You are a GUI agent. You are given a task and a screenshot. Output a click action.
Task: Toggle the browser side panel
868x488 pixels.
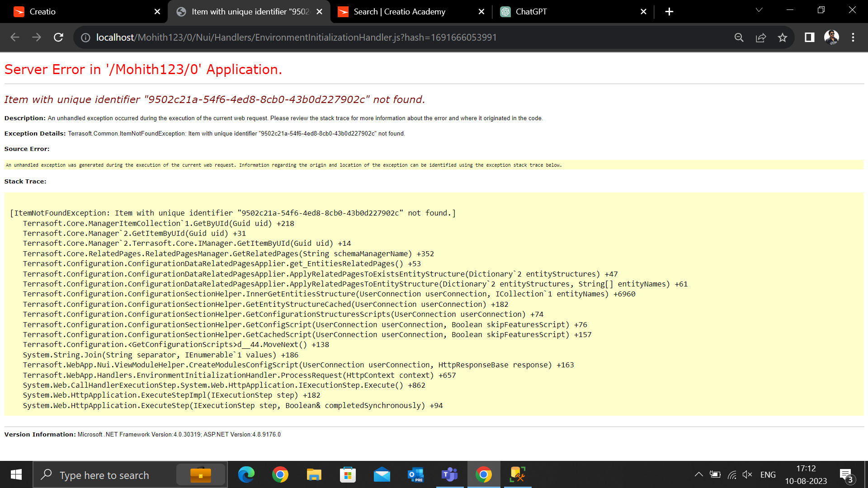[x=810, y=38]
